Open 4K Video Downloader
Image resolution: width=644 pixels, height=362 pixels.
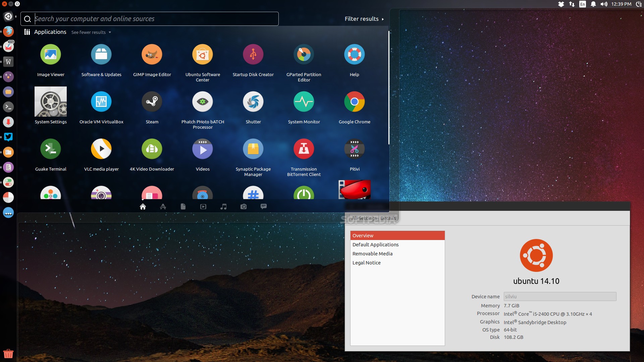[x=152, y=149]
